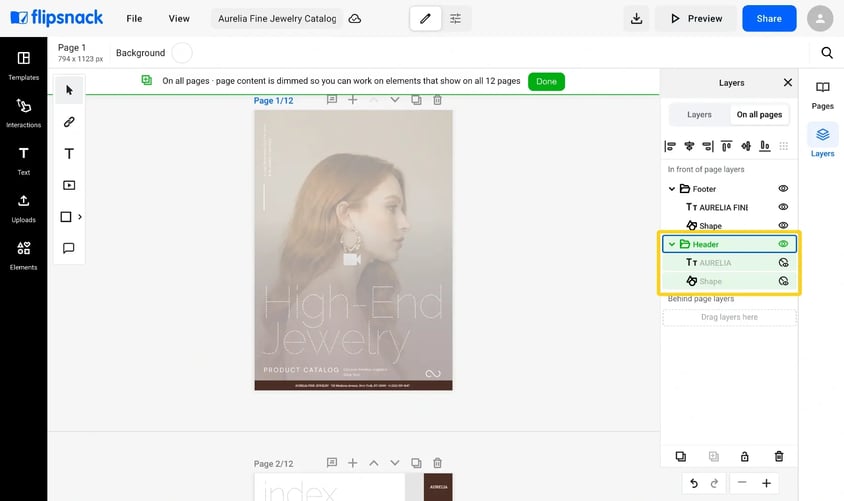Select the arrow pointer tool
Viewport: 844px width, 501px height.
point(69,90)
